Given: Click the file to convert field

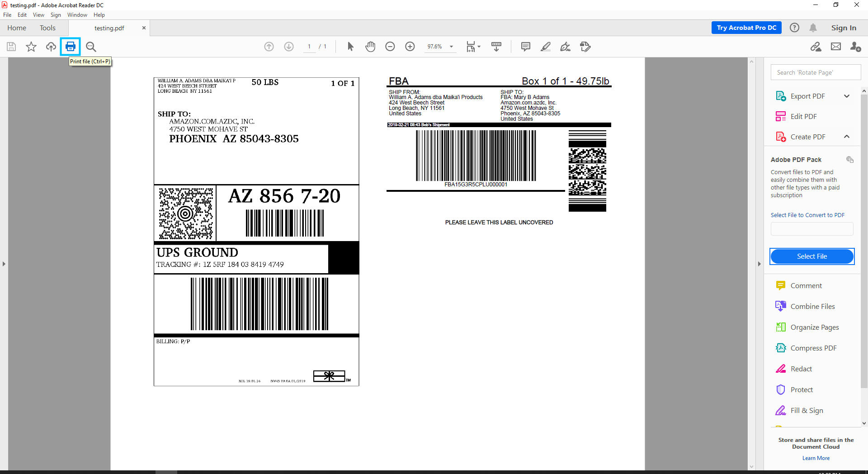Looking at the screenshot, I should click(x=812, y=229).
